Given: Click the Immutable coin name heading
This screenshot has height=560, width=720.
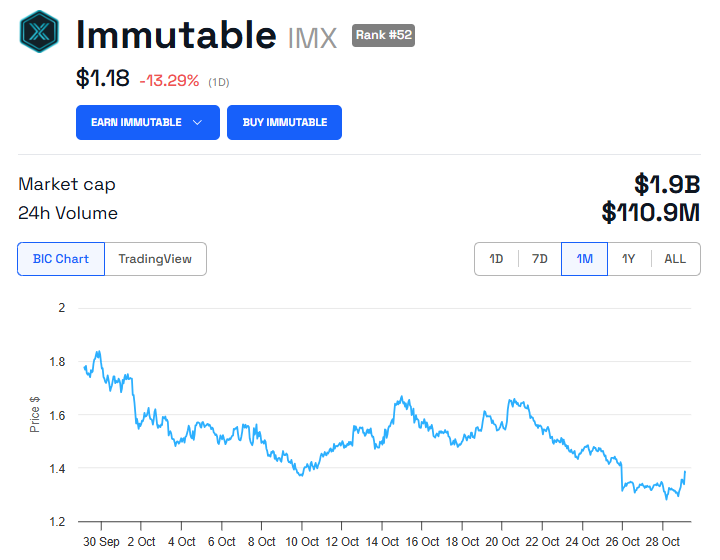Looking at the screenshot, I should click(x=176, y=35).
